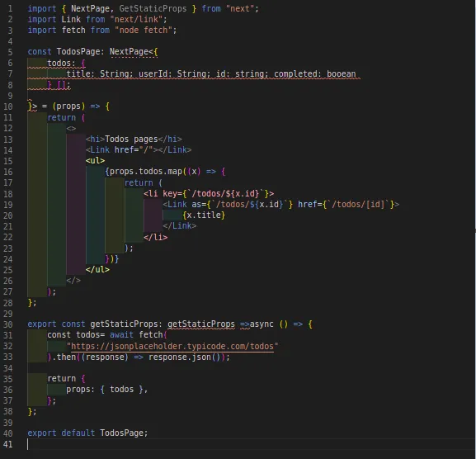This screenshot has width=476, height=459.
Task: Click the opening <ul> tag
Action: (x=96, y=160)
